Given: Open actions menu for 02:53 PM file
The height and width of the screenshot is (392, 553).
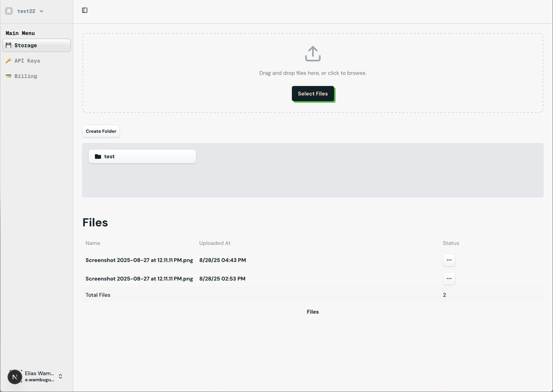Looking at the screenshot, I should pyautogui.click(x=449, y=279).
